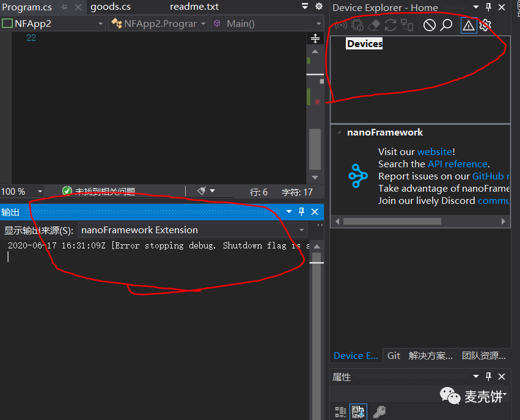Click the 行: 6 line indicator
520x420 pixels.
pos(258,192)
